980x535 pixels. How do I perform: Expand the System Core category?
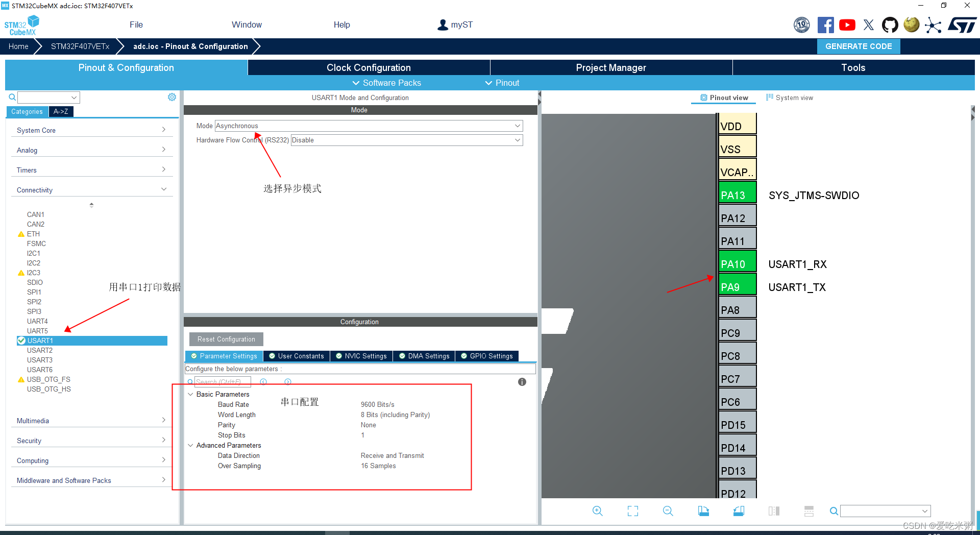92,130
